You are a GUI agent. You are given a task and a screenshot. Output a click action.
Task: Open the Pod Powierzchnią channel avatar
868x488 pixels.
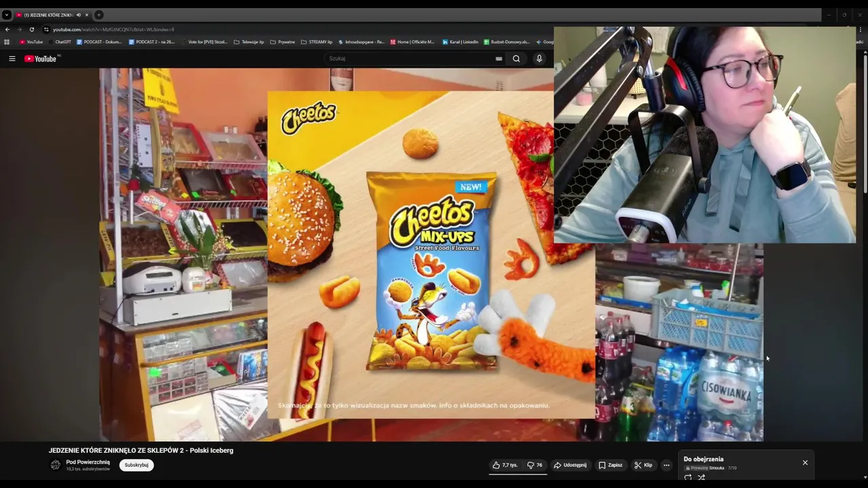pos(56,465)
